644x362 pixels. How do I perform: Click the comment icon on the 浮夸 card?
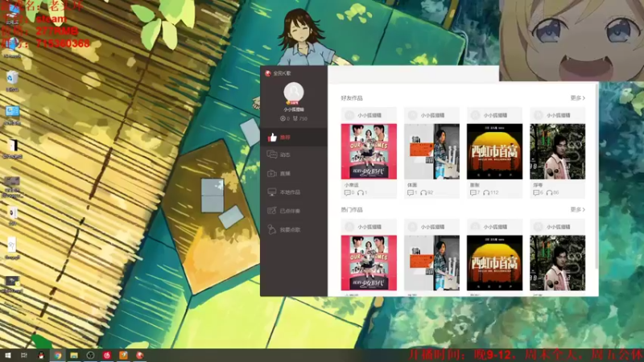click(x=536, y=192)
